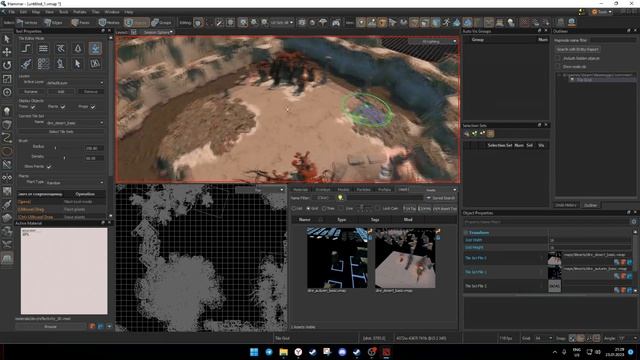The width and height of the screenshot is (640, 360).
Task: Open the Angle dropdown in status bar
Action: pyautogui.click(x=627, y=338)
